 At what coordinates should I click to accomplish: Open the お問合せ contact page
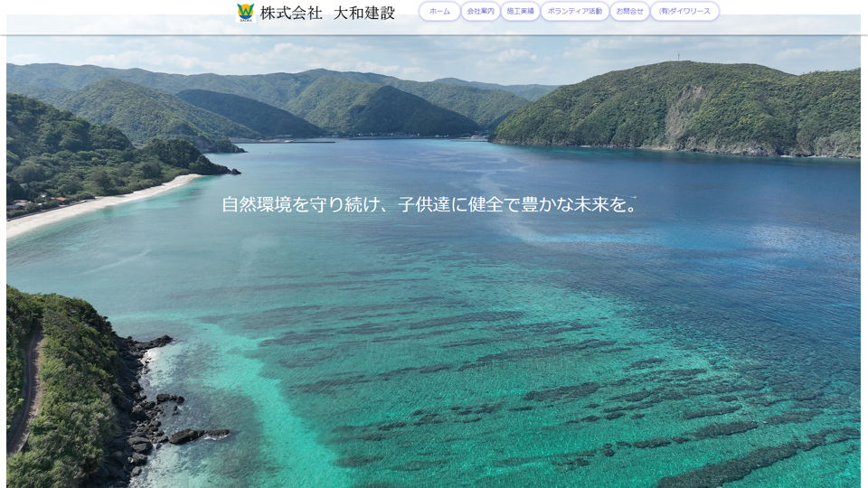click(x=629, y=12)
